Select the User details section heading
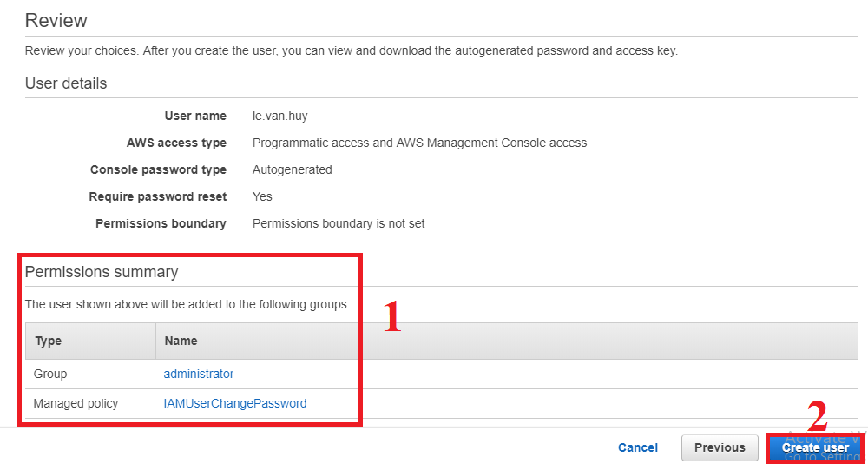868x464 pixels. 66,83
